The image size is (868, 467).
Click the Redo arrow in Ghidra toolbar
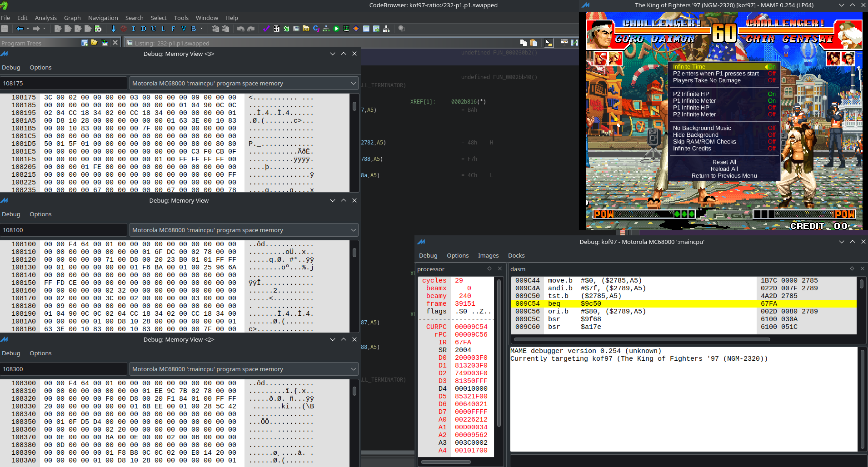coord(251,29)
